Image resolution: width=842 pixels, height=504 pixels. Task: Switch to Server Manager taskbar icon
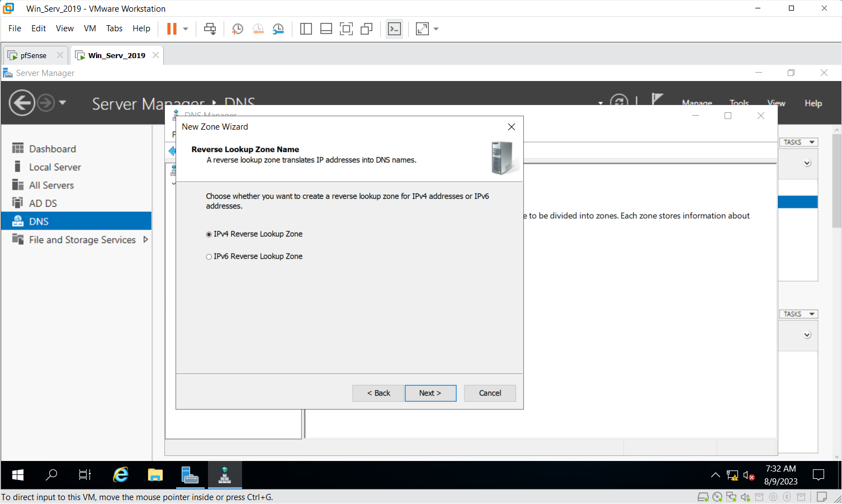tap(190, 475)
